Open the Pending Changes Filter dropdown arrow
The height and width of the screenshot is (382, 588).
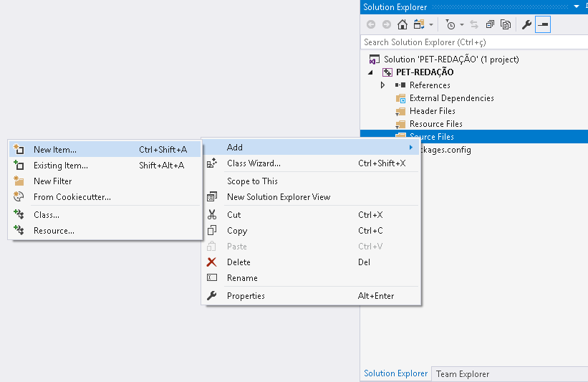(x=462, y=25)
